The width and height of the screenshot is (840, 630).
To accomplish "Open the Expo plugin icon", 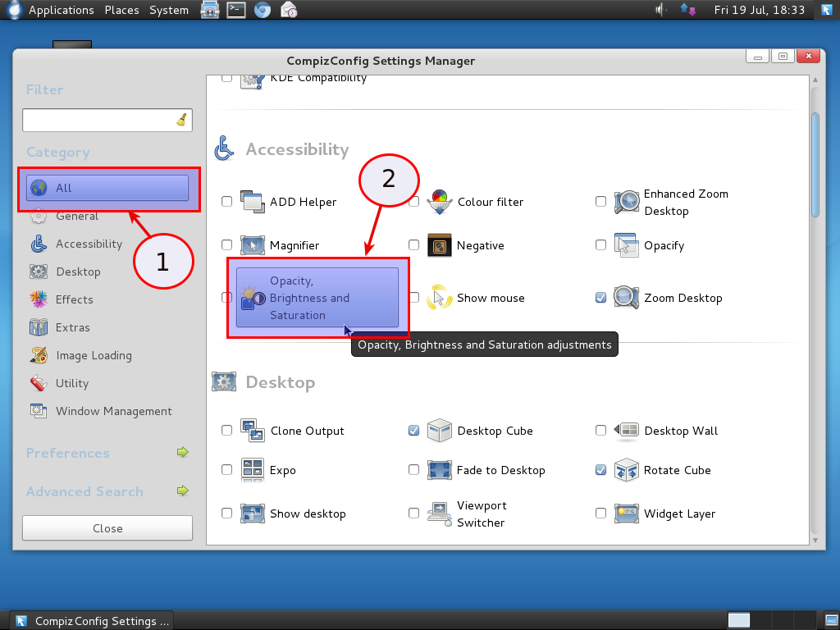I will (253, 470).
